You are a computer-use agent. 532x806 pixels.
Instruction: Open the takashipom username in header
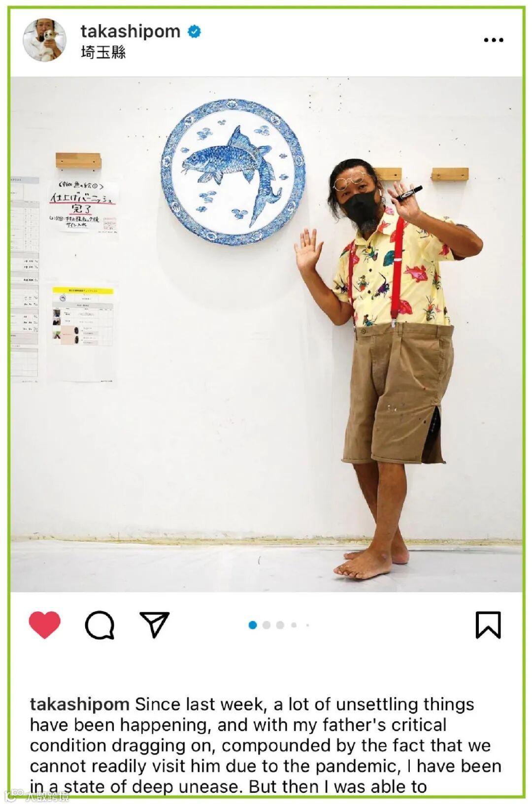click(131, 31)
